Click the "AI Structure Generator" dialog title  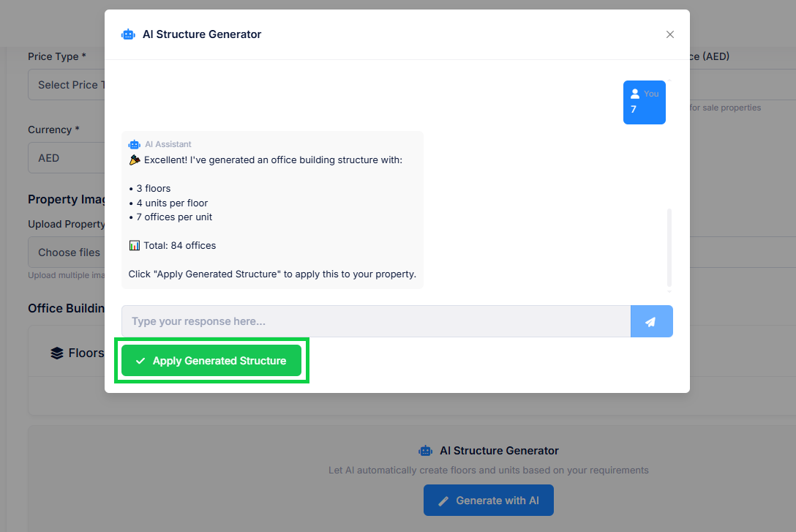tap(202, 34)
